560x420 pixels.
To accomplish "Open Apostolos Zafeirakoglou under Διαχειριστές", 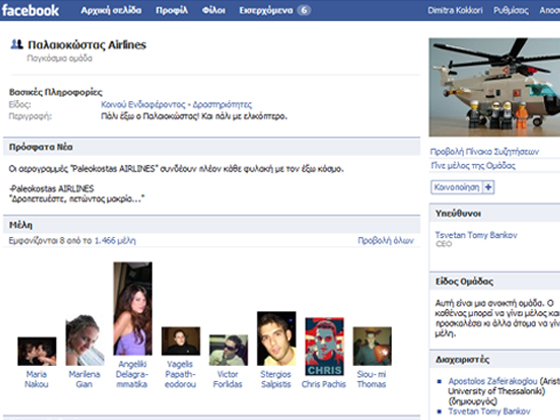I will pyautogui.click(x=493, y=381).
